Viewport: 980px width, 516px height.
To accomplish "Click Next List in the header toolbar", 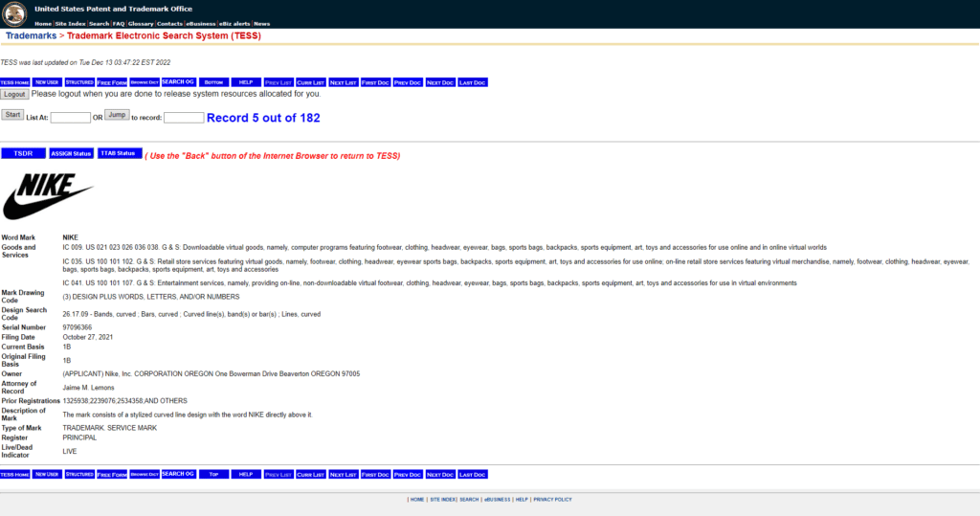I will point(344,82).
